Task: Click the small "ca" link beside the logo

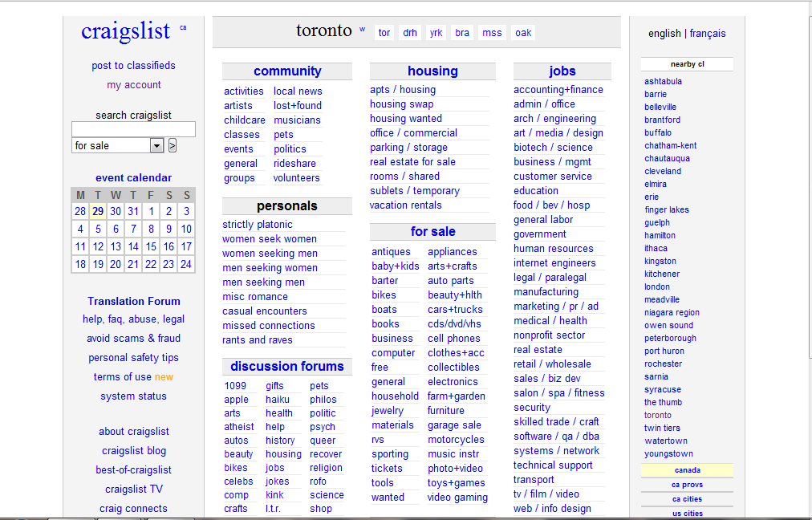Action: pyautogui.click(x=183, y=27)
